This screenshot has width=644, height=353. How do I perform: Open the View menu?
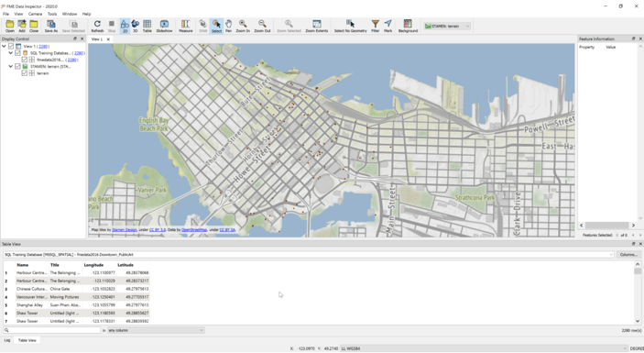click(x=18, y=14)
